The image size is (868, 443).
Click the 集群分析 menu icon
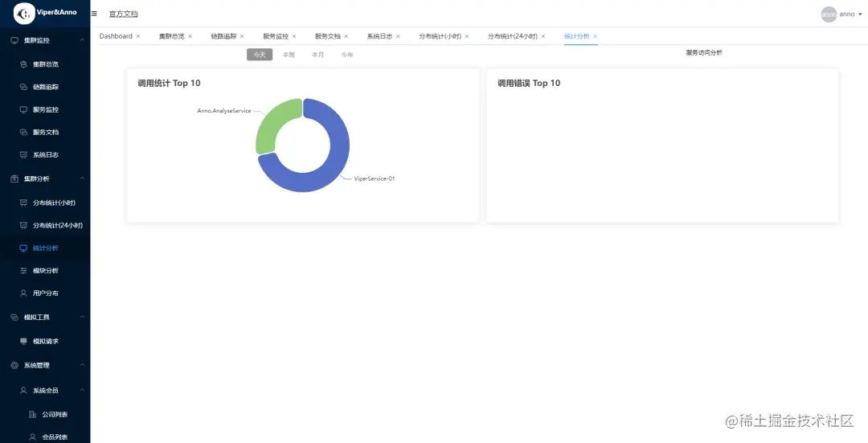tap(14, 178)
